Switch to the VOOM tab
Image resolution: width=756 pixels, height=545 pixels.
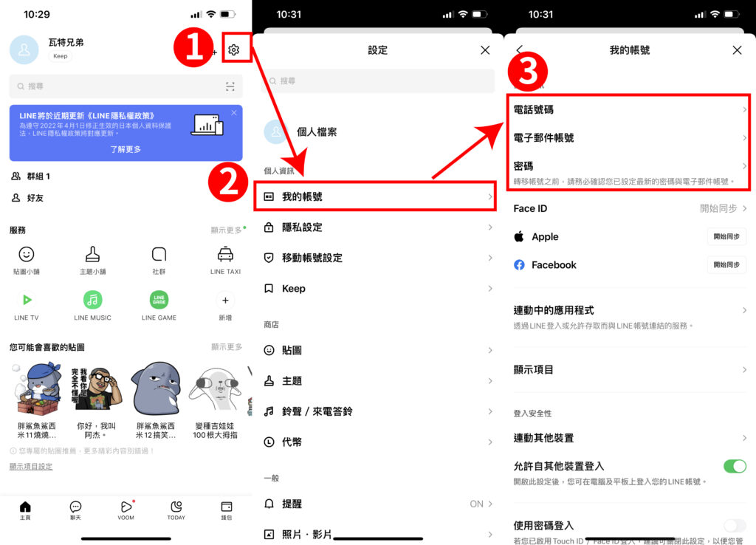(x=126, y=510)
